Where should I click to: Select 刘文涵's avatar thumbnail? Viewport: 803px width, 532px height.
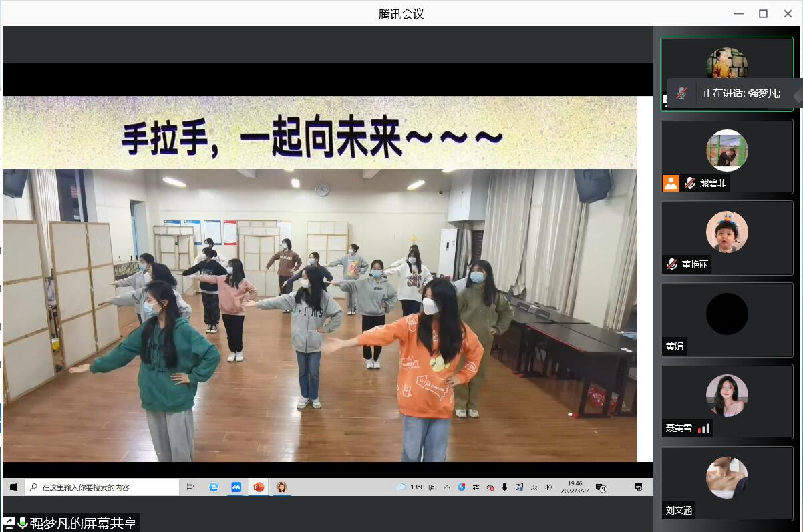[727, 478]
